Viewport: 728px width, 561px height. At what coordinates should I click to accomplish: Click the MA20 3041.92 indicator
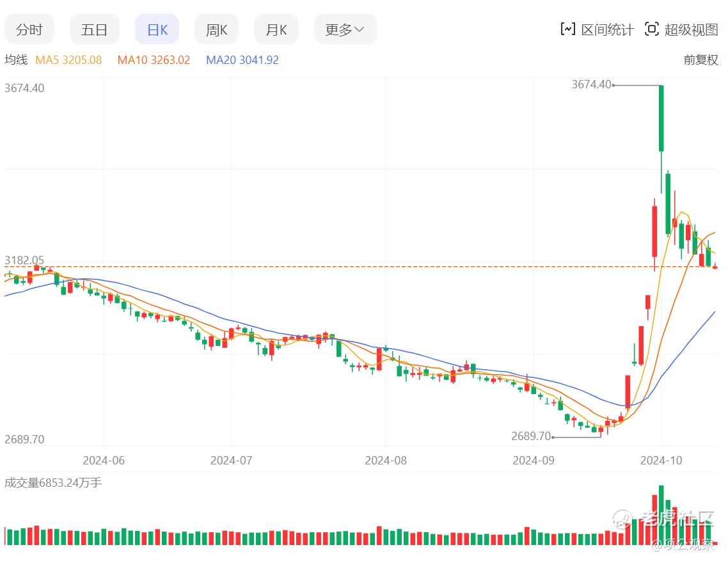pyautogui.click(x=242, y=60)
